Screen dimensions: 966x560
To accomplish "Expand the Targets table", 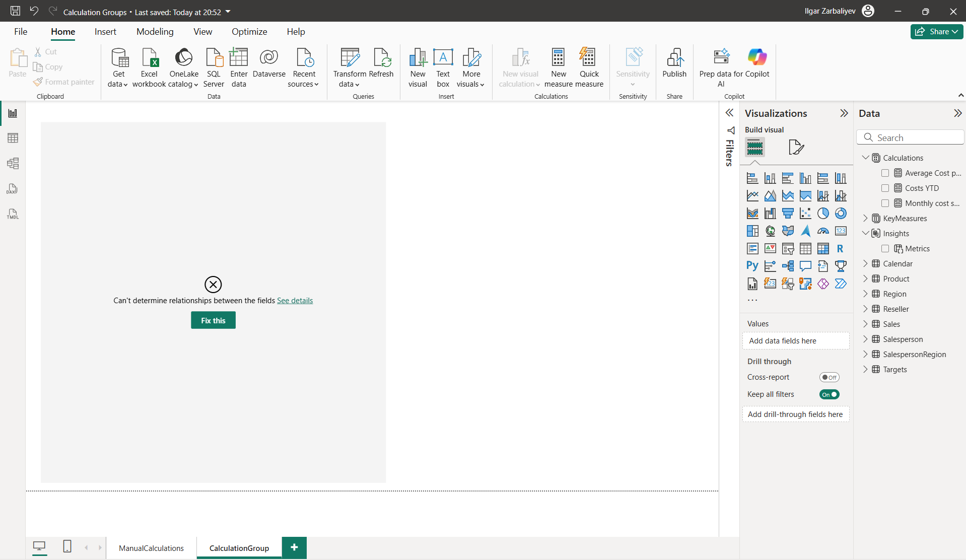I will click(x=865, y=369).
